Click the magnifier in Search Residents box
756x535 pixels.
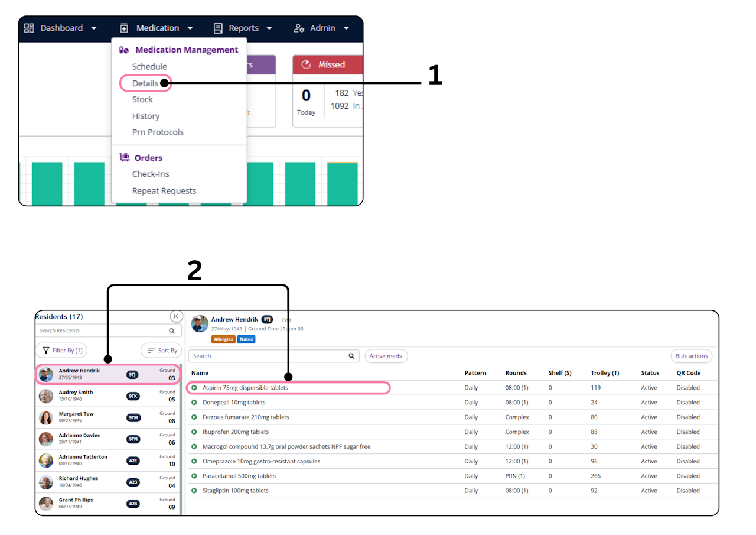[x=172, y=331]
